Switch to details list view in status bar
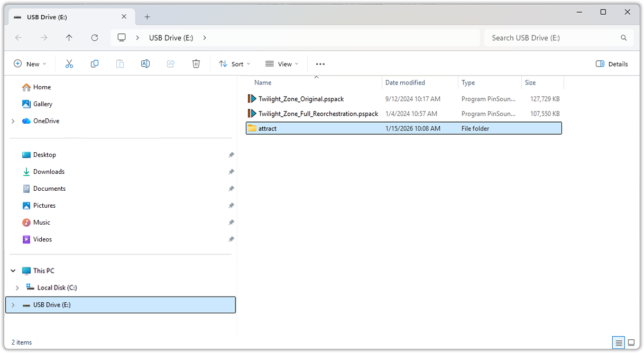This screenshot has height=353, width=644. (x=619, y=342)
